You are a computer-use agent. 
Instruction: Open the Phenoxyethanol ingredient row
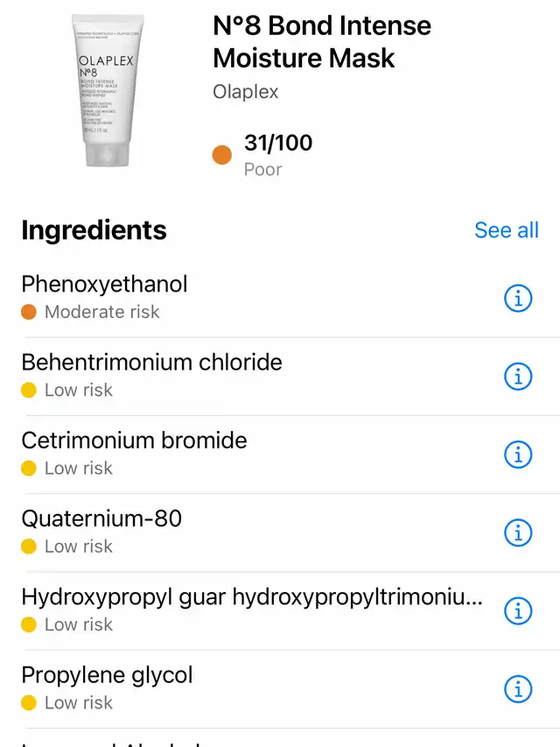[280, 299]
